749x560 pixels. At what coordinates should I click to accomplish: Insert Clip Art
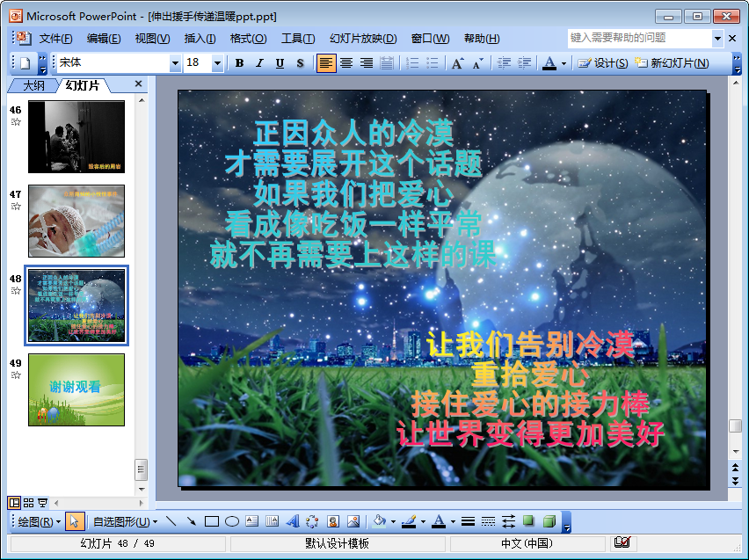point(333,522)
